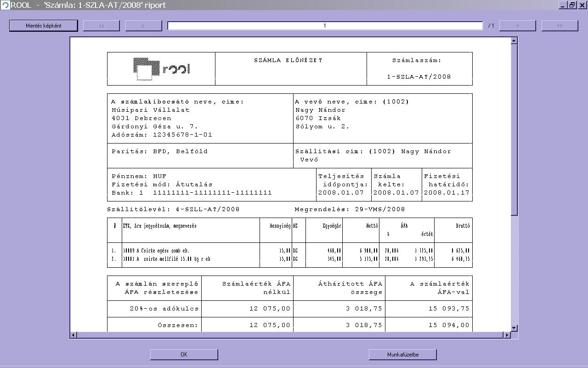Click the vertical scrollbar down arrow
This screenshot has height=368, width=588.
(514, 328)
